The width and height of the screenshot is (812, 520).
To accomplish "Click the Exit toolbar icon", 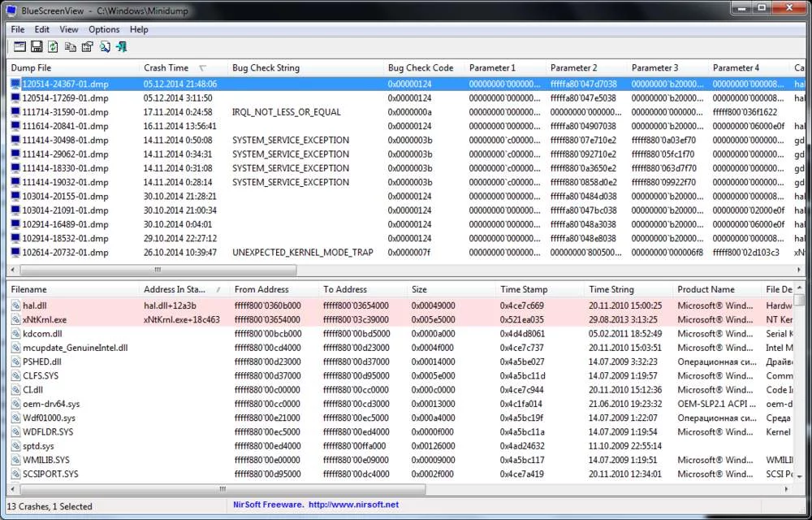I will pyautogui.click(x=122, y=47).
